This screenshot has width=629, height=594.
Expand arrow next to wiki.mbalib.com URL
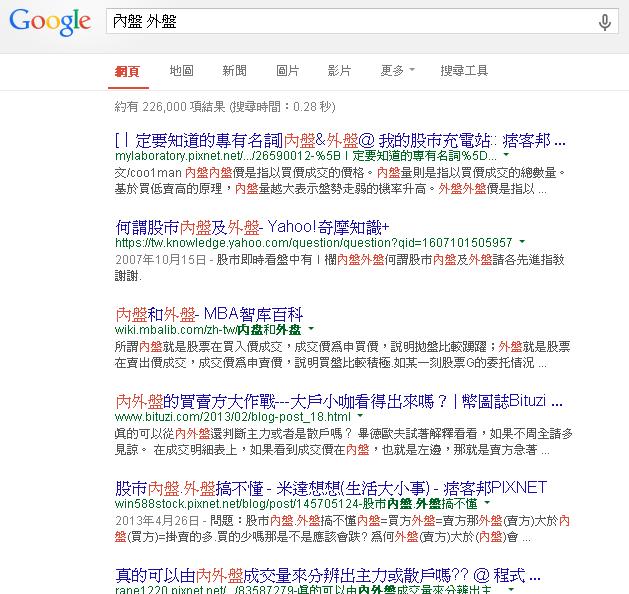click(311, 329)
